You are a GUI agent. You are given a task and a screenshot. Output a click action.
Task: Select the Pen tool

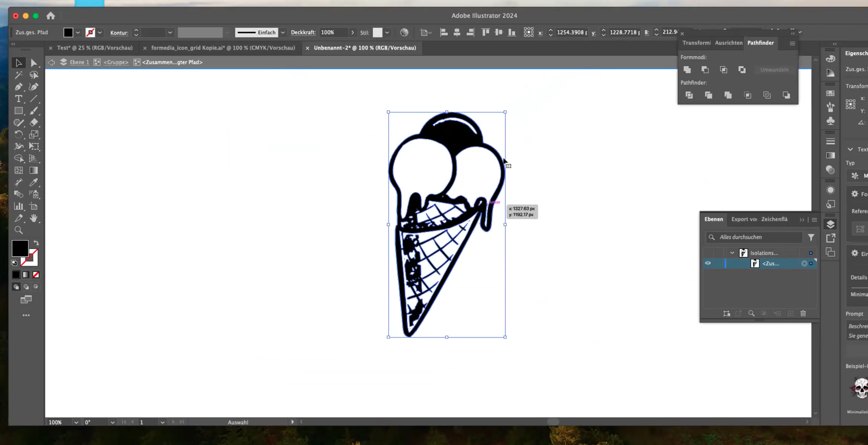19,87
